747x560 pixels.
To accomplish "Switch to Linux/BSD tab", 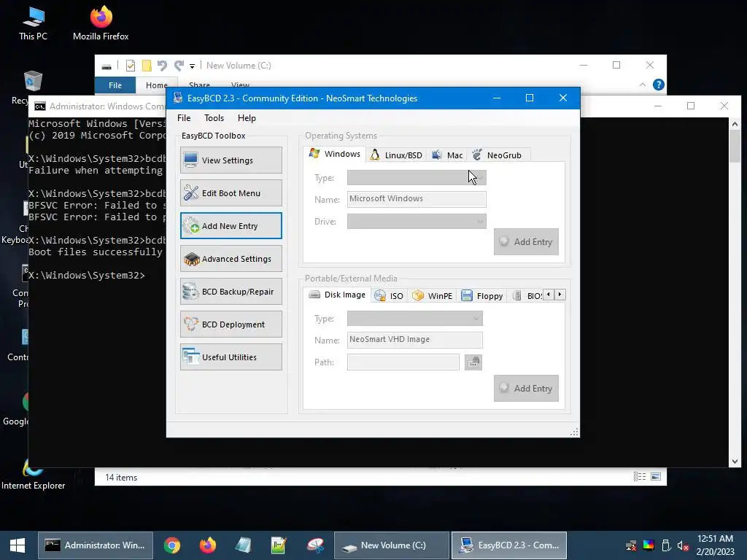I will coord(396,155).
